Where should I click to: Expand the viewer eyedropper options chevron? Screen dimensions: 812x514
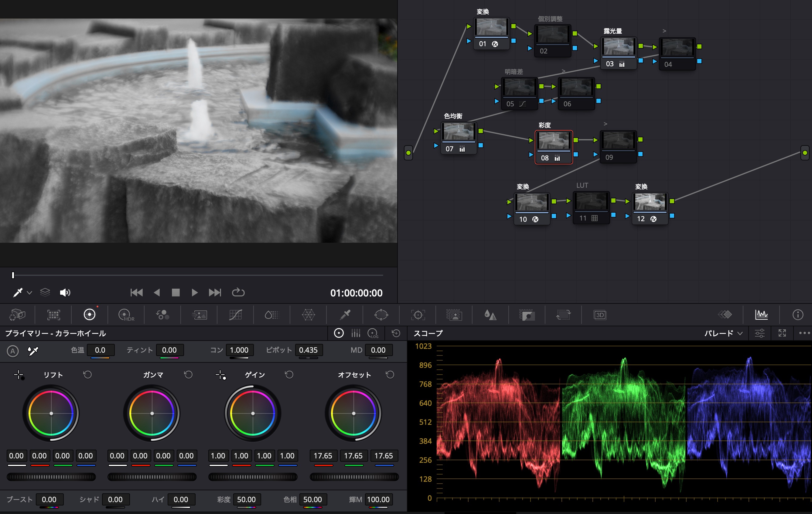point(30,293)
